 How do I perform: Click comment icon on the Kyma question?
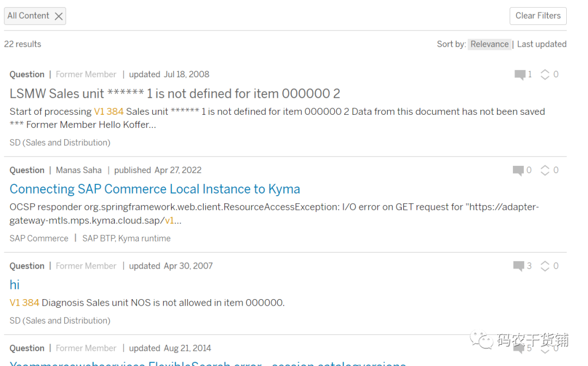point(518,170)
